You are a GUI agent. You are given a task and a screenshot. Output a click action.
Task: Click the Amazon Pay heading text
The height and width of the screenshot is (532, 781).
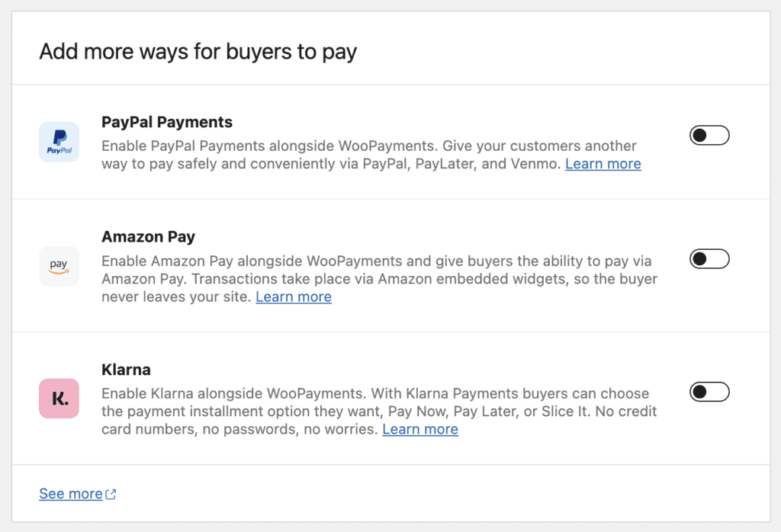[148, 237]
